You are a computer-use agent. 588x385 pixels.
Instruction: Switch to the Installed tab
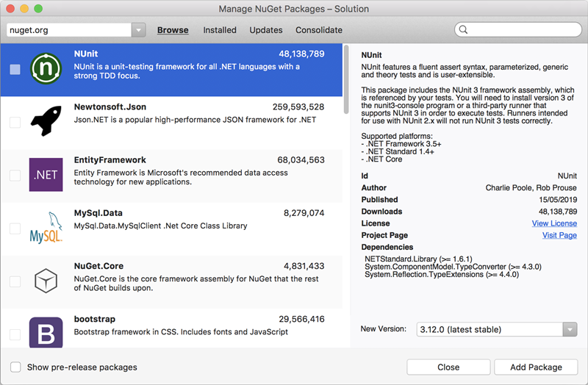pos(220,30)
